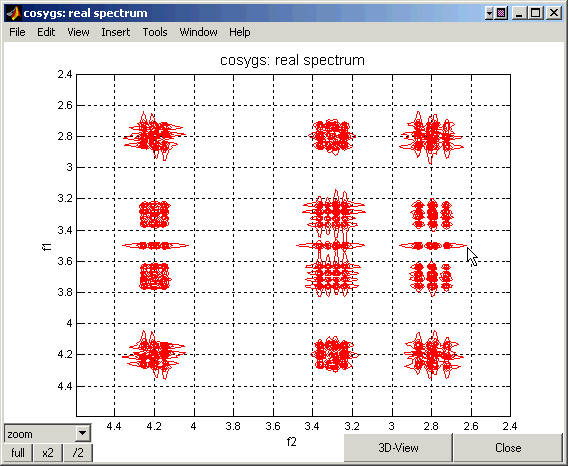568x466 pixels.
Task: Close the window with the X icon
Action: [554, 13]
